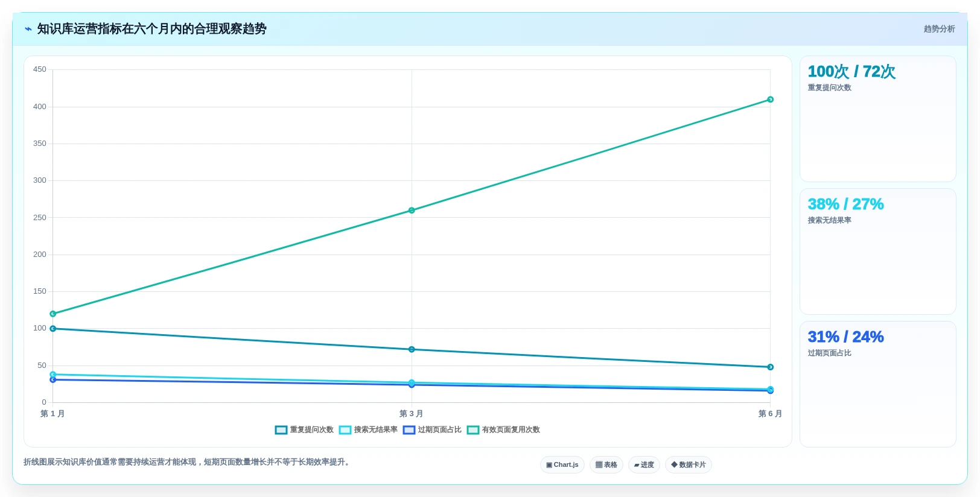Click the 有效页面复用次数 data point at 第 3 月
The width and height of the screenshot is (980, 497).
[412, 211]
